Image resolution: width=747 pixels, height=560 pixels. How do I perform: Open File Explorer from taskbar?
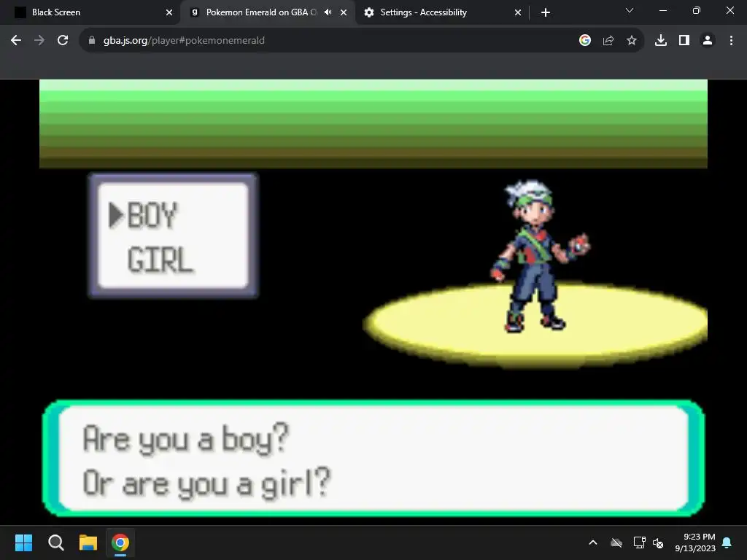pos(88,542)
